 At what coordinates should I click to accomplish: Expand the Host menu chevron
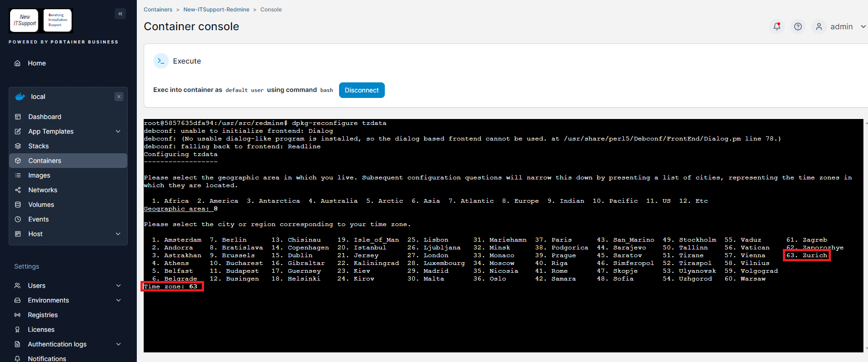(x=118, y=234)
